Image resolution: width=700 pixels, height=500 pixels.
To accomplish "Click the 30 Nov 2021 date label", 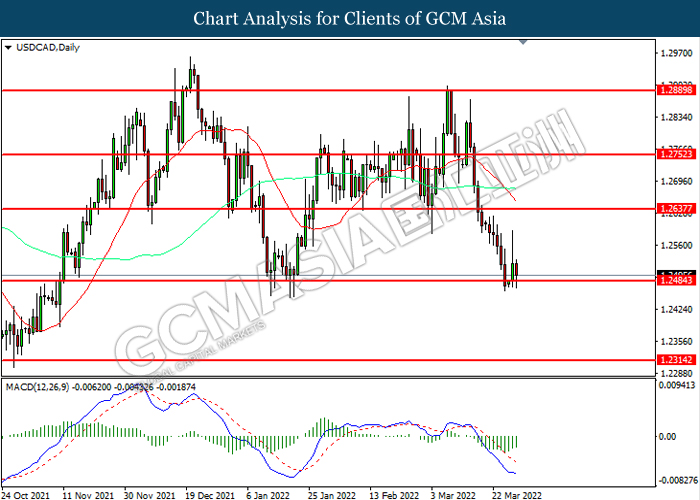I will tap(149, 495).
